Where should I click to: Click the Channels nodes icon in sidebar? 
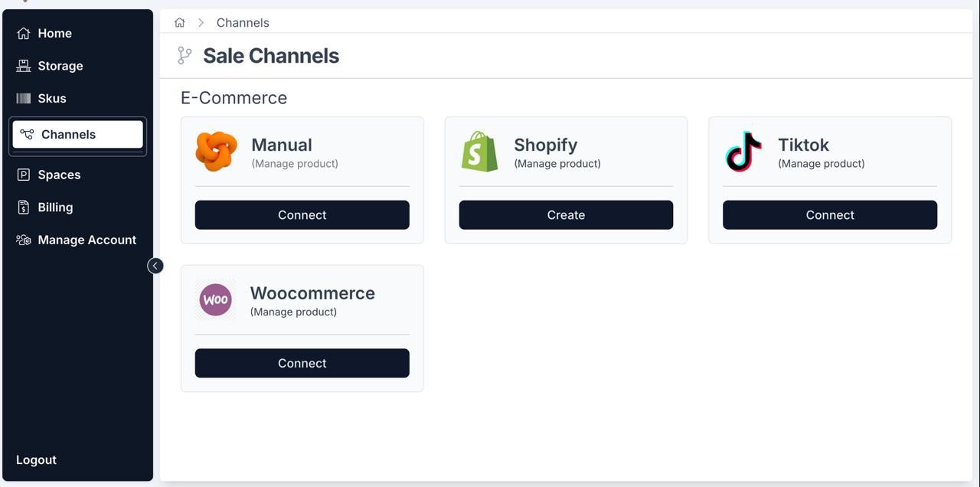point(27,134)
